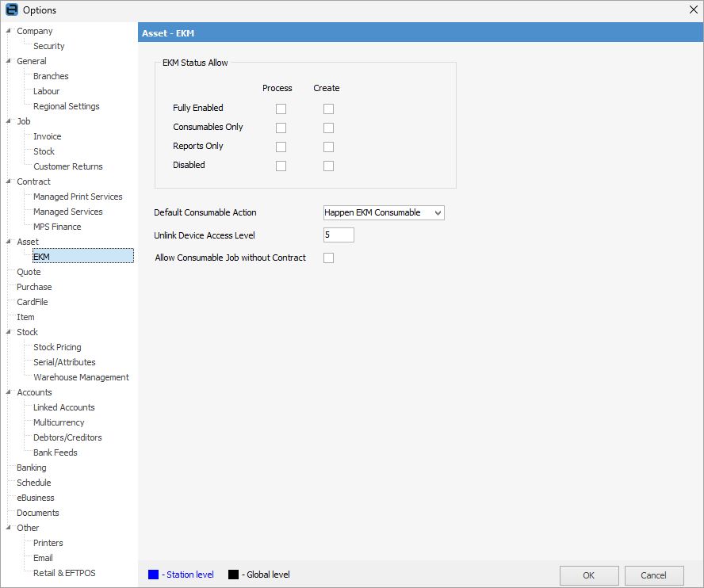Enable Fully Enabled Process checkbox

pos(281,109)
